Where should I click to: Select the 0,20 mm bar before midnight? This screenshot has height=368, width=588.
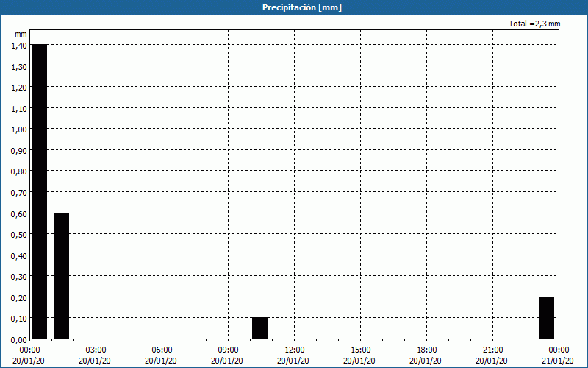[x=546, y=318]
